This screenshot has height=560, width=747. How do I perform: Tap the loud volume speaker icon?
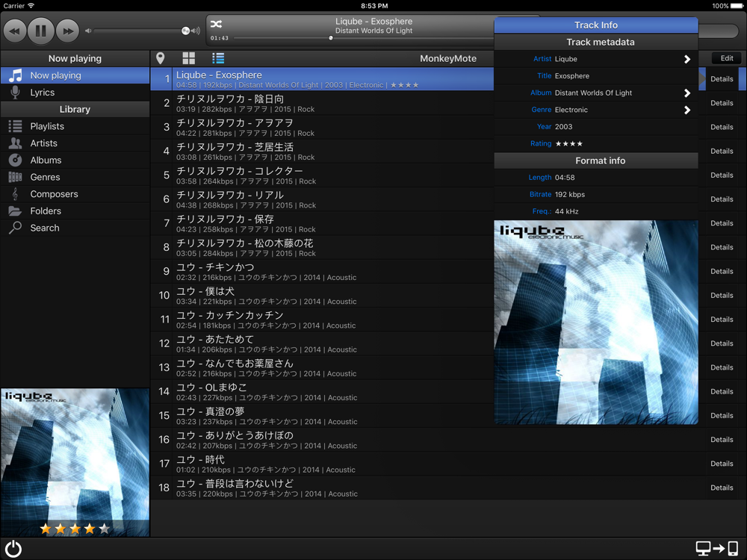[195, 31]
